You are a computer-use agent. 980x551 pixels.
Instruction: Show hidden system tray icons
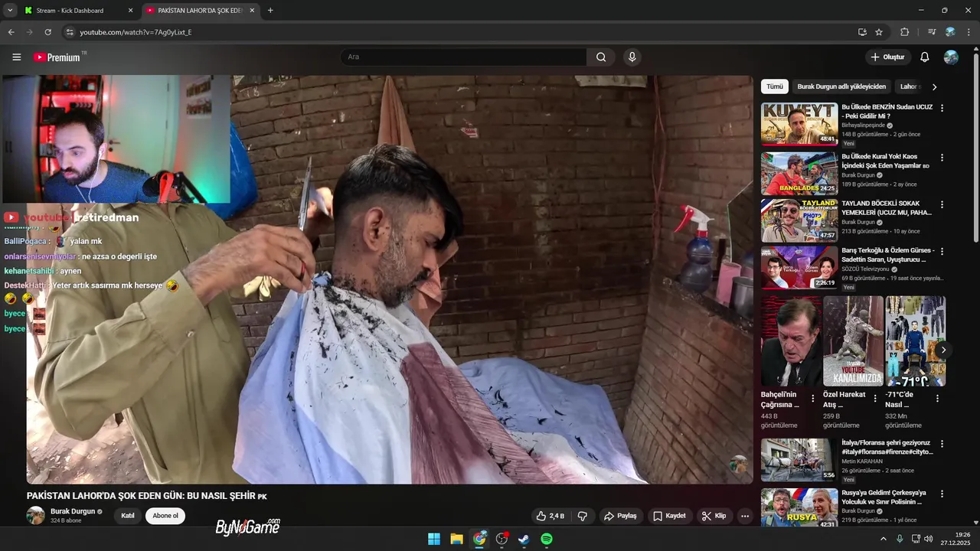point(883,539)
